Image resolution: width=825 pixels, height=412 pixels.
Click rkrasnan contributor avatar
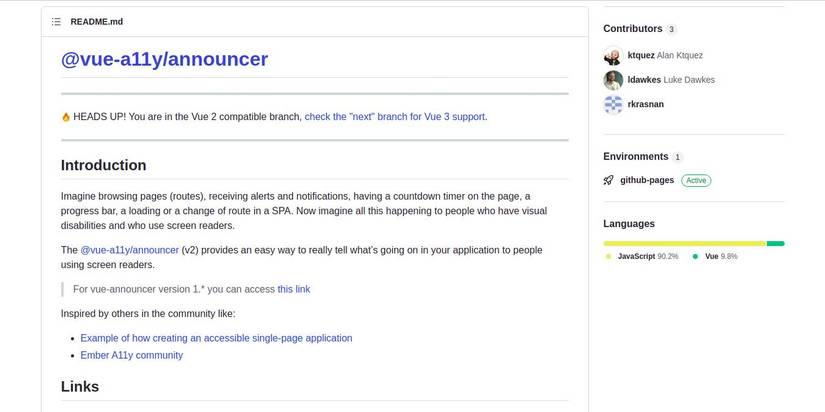(x=613, y=104)
